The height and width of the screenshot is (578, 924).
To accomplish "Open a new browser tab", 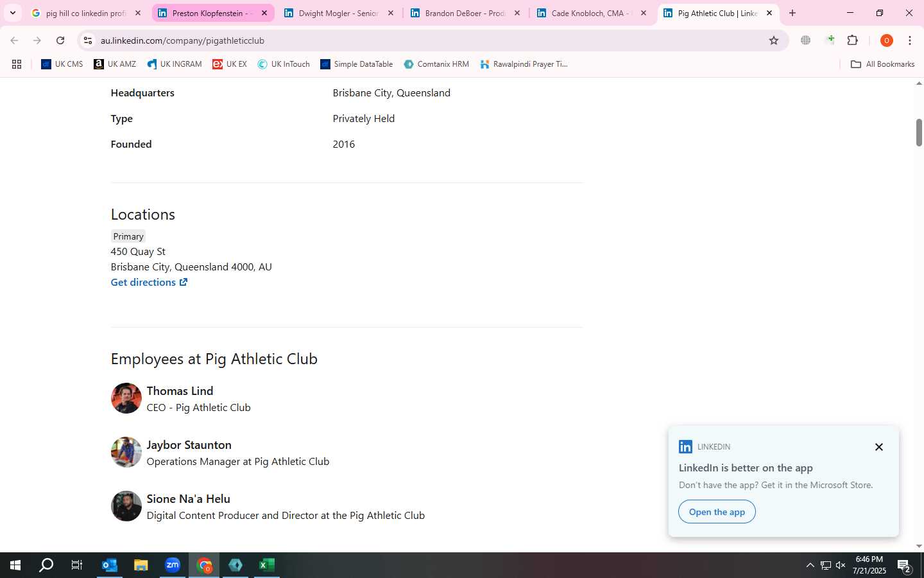I will (792, 13).
